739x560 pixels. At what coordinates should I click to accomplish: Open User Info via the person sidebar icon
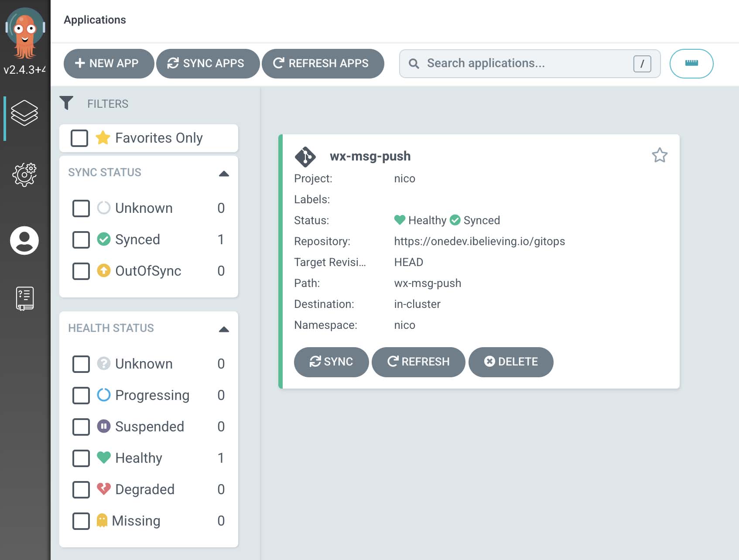[24, 240]
